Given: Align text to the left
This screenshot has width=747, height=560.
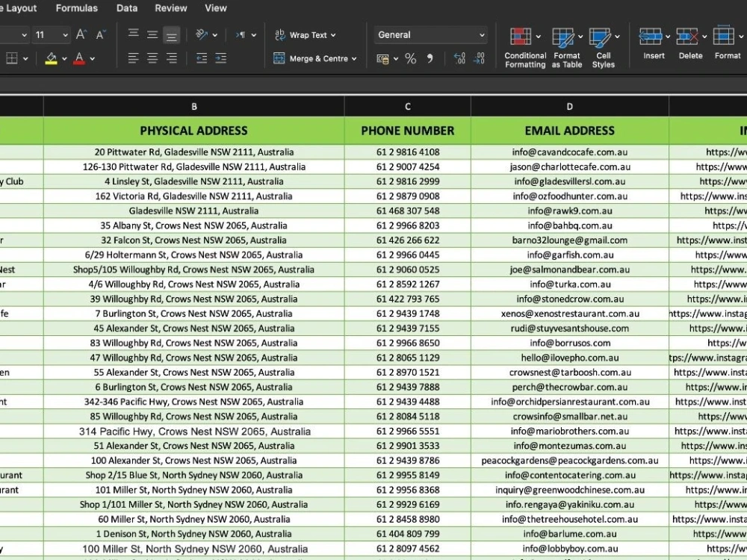Looking at the screenshot, I should tap(134, 58).
